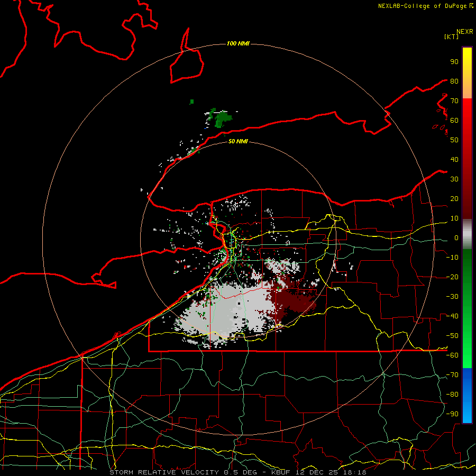
Task: Select the -10 value on the velocity scale
Action: tap(452, 258)
